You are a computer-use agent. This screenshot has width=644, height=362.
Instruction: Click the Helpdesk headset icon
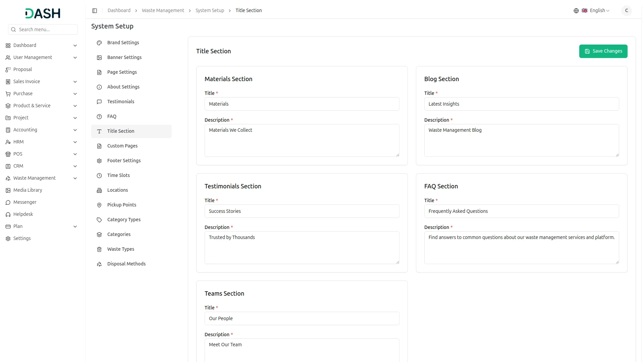[8, 215]
